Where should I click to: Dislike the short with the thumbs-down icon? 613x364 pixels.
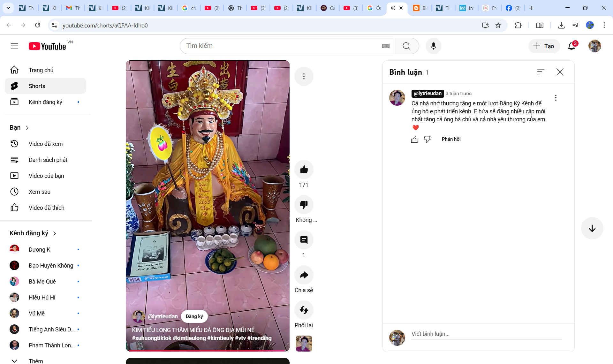tap(304, 205)
